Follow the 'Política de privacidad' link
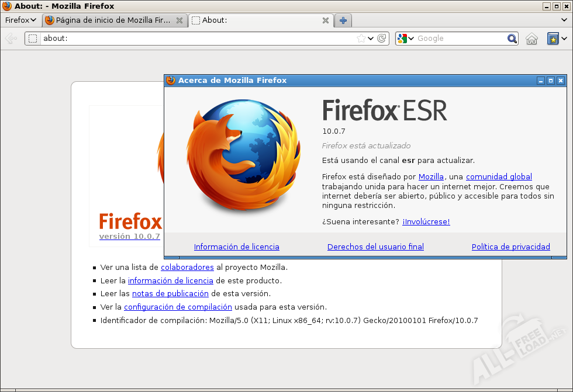 click(x=510, y=247)
